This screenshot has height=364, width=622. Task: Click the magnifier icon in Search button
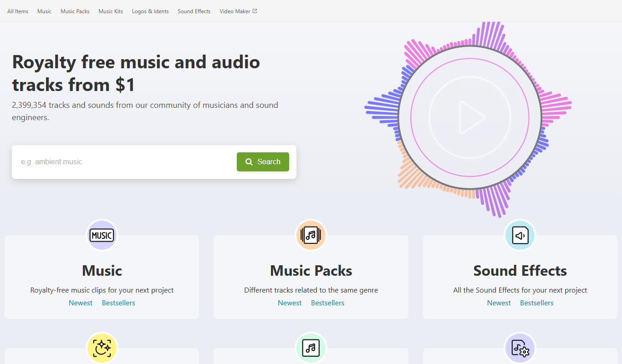(x=249, y=162)
